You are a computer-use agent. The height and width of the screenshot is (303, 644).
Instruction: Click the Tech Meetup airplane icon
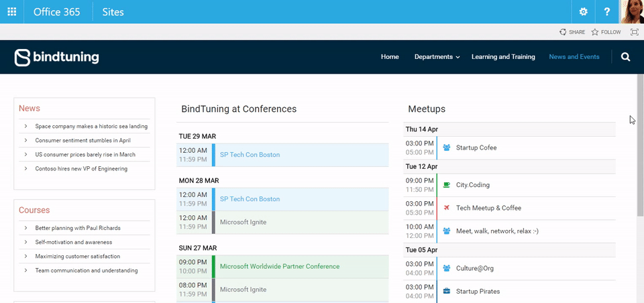pos(447,208)
